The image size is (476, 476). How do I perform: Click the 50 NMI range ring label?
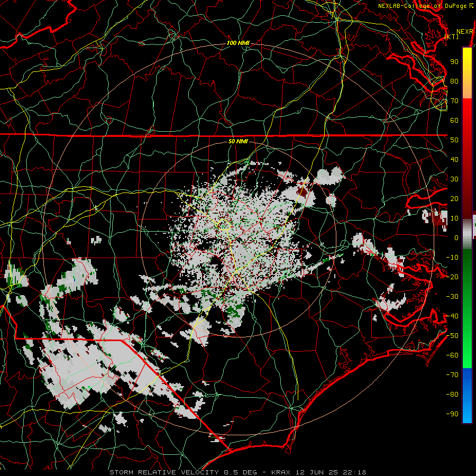point(238,141)
